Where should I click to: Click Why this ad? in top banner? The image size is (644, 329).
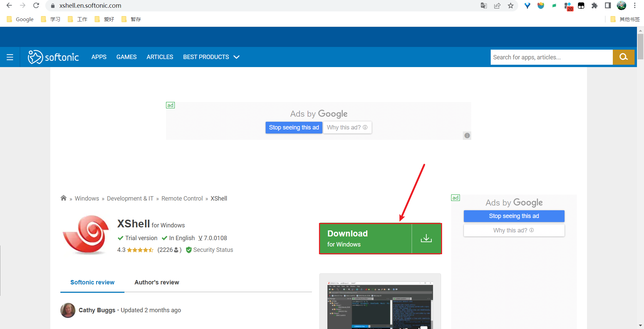coord(347,127)
